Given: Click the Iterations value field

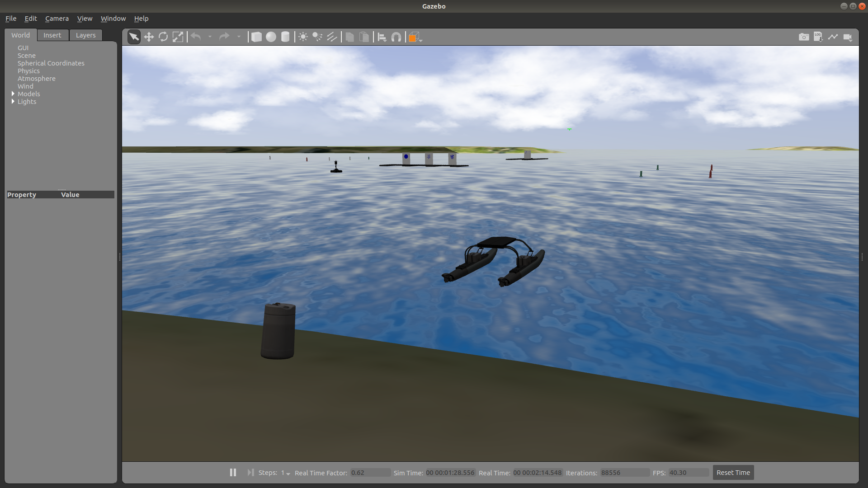Looking at the screenshot, I should pyautogui.click(x=625, y=473).
